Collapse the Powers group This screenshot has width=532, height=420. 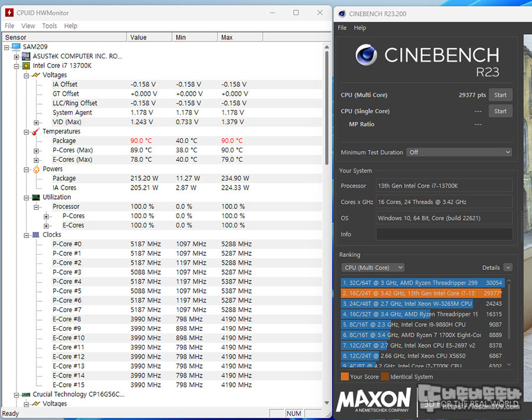pyautogui.click(x=26, y=170)
